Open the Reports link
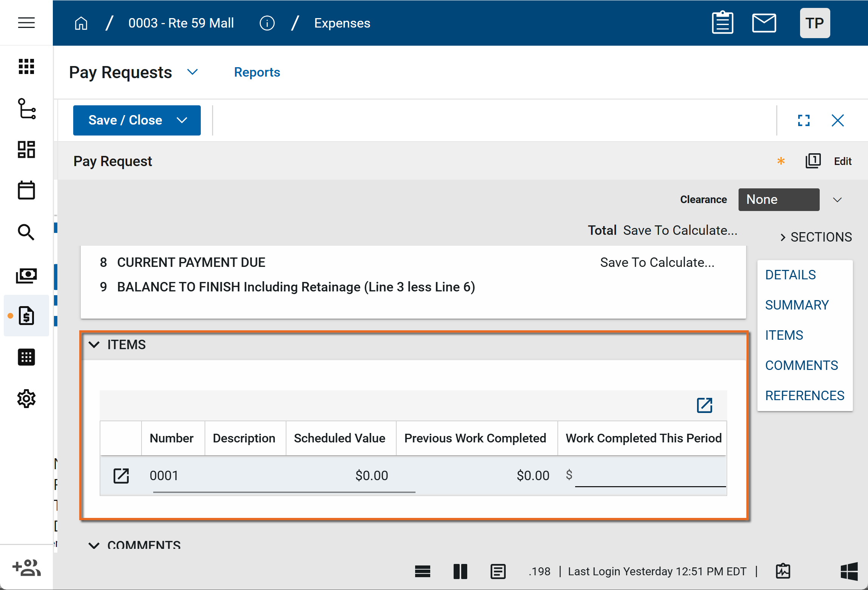Screen dimensions: 868x590 tap(257, 72)
